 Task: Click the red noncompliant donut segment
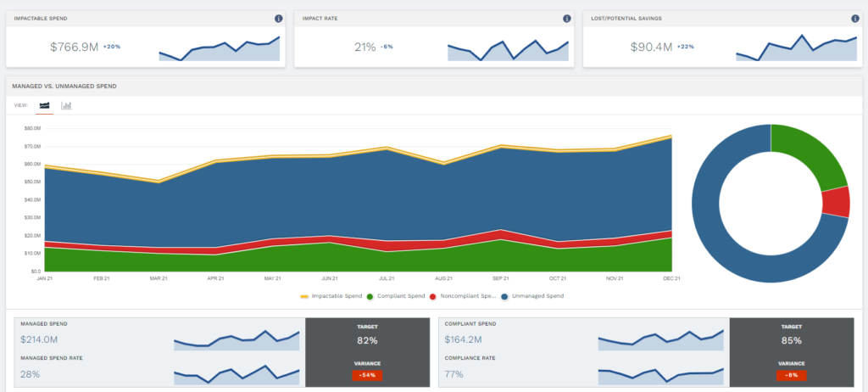point(836,201)
